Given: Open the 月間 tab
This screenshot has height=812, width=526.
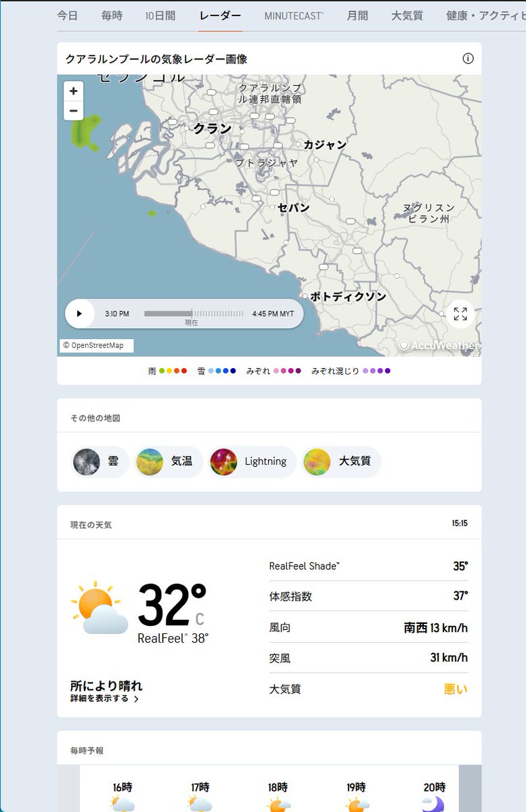Looking at the screenshot, I should (357, 16).
